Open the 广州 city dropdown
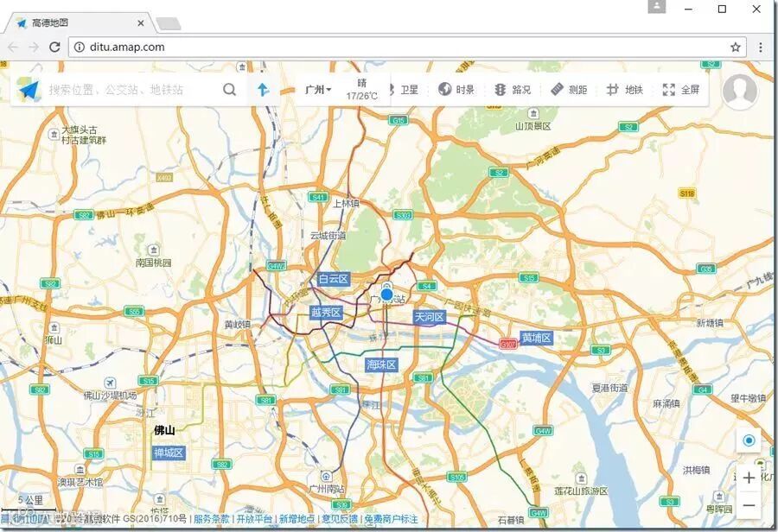778x532 pixels. (x=318, y=90)
